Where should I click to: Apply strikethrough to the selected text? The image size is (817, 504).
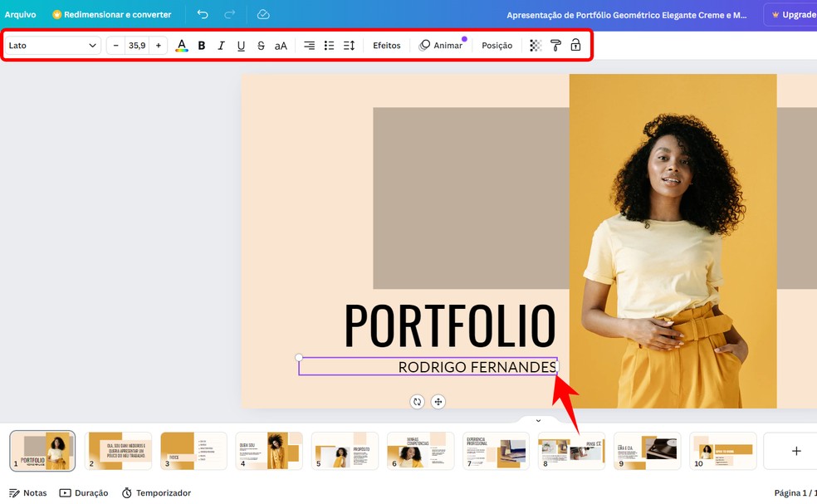(x=261, y=46)
